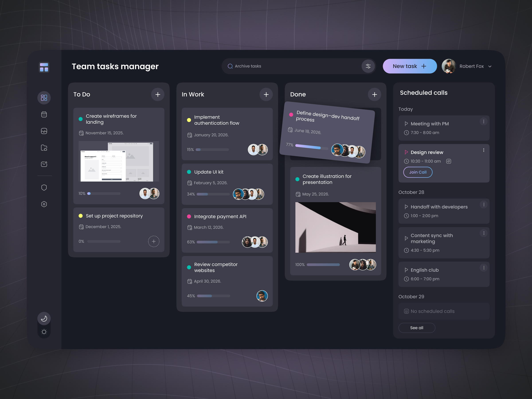Click assignee avatars on Update UI kit
The height and width of the screenshot is (399, 532).
point(248,194)
